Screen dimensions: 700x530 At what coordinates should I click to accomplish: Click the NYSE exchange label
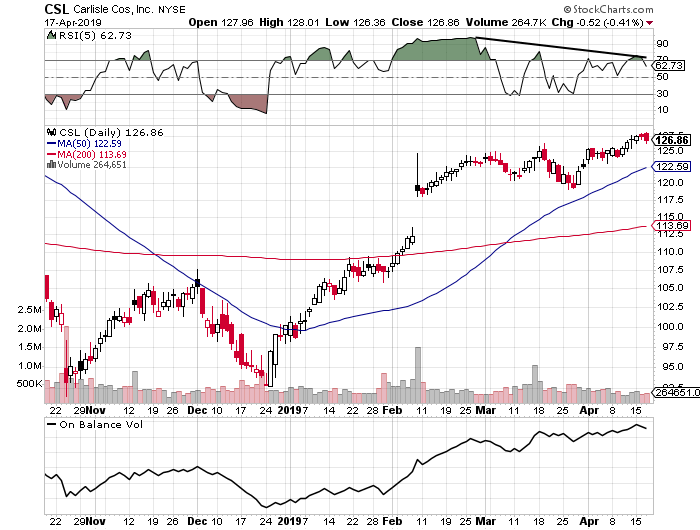(x=172, y=9)
